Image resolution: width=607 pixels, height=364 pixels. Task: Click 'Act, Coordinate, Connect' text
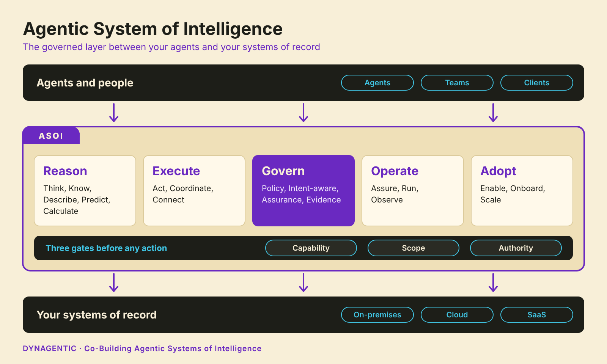pyautogui.click(x=183, y=194)
